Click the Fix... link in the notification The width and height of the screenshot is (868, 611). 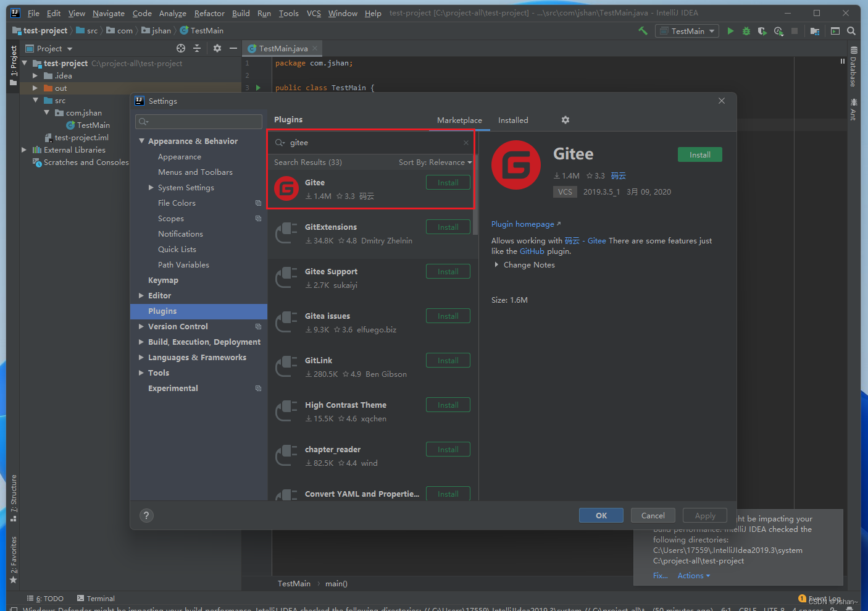pos(660,575)
